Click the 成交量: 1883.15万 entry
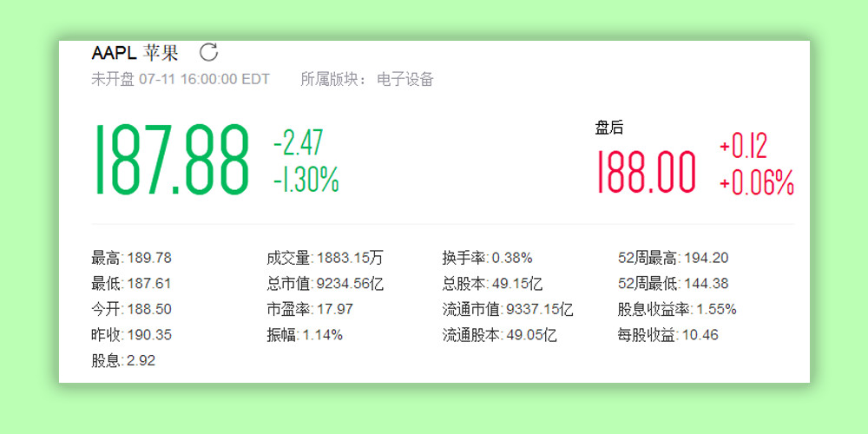Viewport: 868px width, 434px height. click(325, 258)
